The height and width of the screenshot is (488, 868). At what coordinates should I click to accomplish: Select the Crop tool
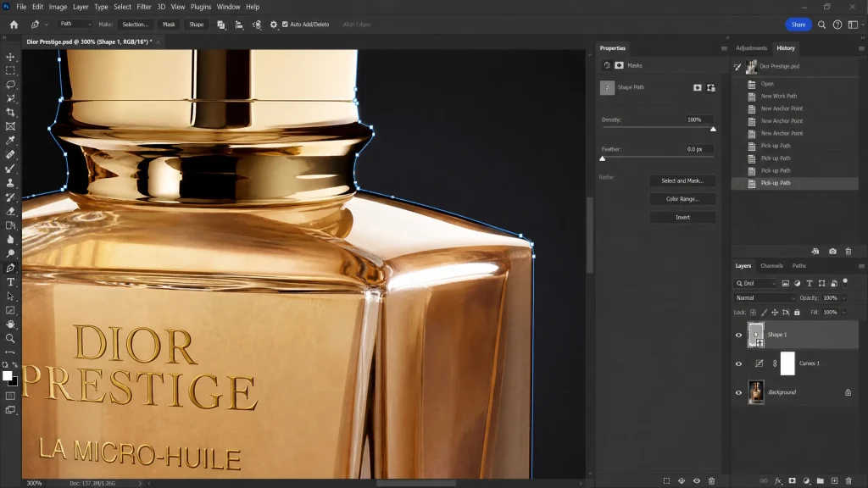[10, 113]
